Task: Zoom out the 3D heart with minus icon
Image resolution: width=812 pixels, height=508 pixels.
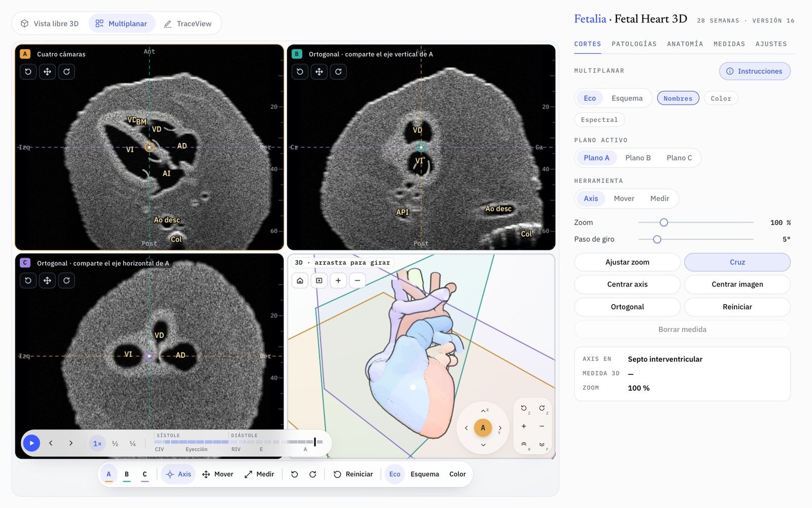Action: (x=357, y=280)
